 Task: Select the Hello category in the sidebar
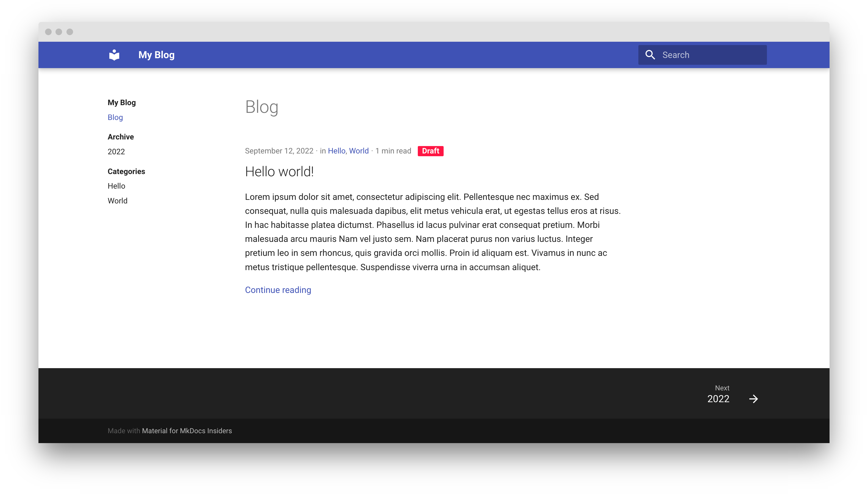click(116, 186)
